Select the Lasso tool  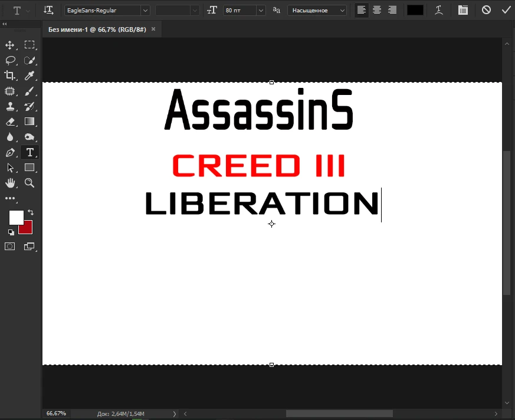(x=9, y=60)
